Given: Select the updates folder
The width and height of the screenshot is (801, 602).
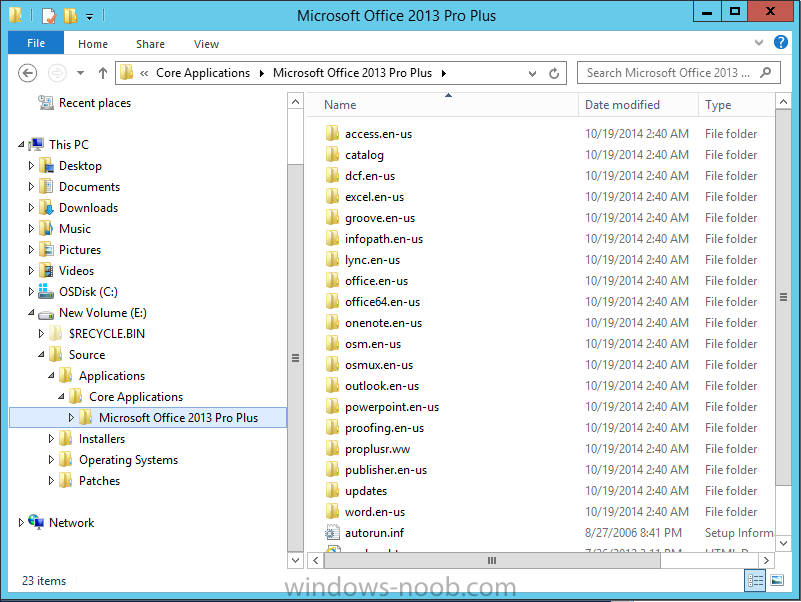Looking at the screenshot, I should coord(366,491).
